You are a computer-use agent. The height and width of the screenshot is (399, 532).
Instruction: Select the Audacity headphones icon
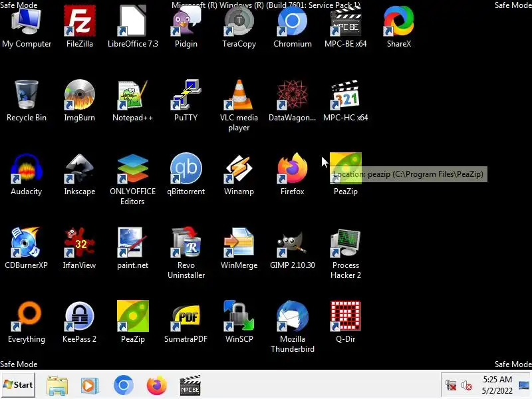(27, 169)
